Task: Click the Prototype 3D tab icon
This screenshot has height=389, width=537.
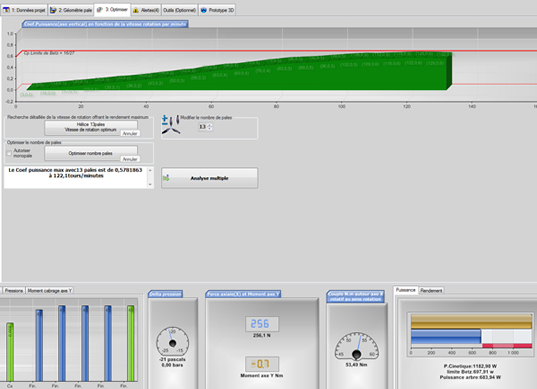Action: point(204,10)
